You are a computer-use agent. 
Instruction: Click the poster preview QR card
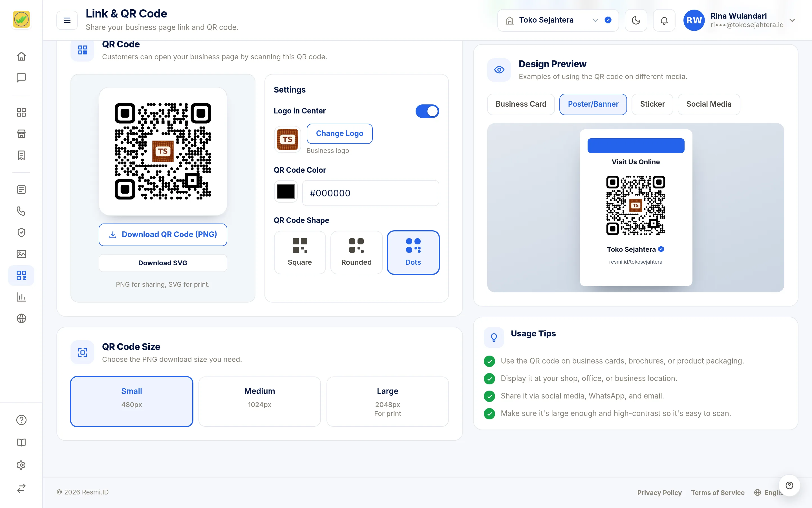pos(636,208)
